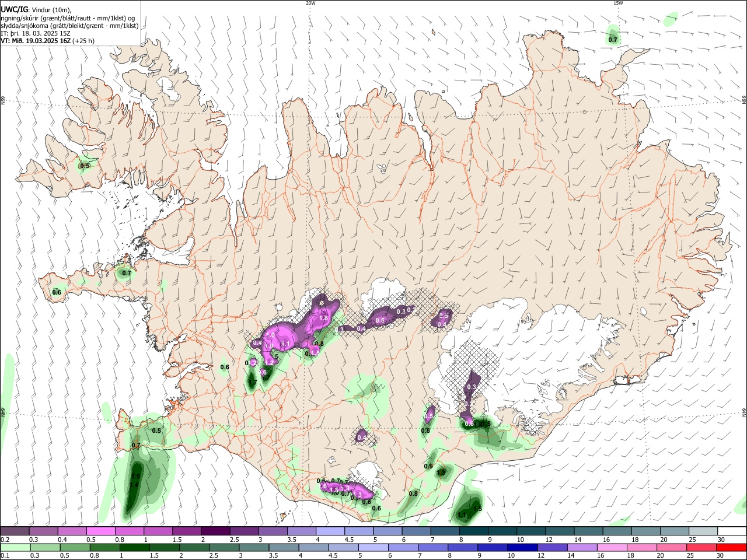Screen dimensions: 747x560
Task: Click the 'rigning/skúrir (grænt/blátt/rautt - mm/1klst) og' line
Action: coord(68,17)
